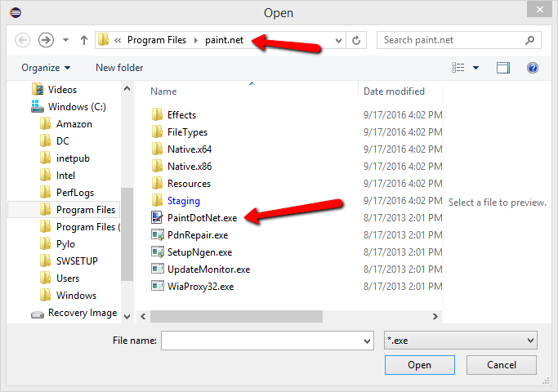Viewport: 558px width, 392px height.
Task: Select the UpdateMonitor.exe icon
Action: (x=157, y=269)
